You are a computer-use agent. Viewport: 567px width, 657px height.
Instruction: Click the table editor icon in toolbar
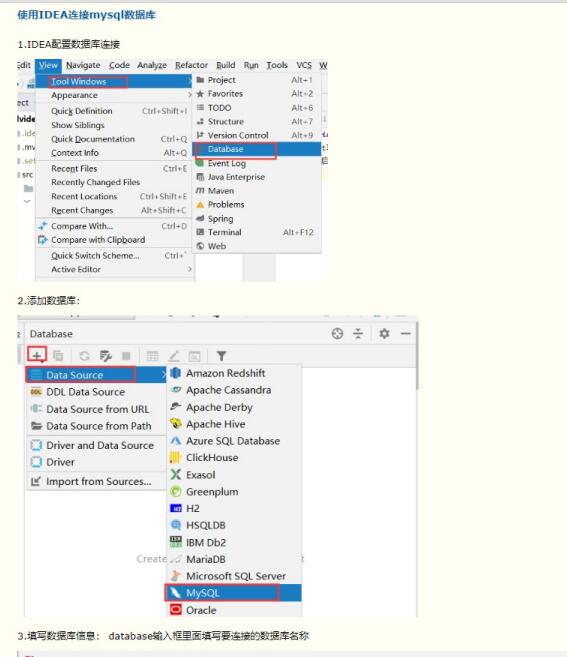click(153, 356)
